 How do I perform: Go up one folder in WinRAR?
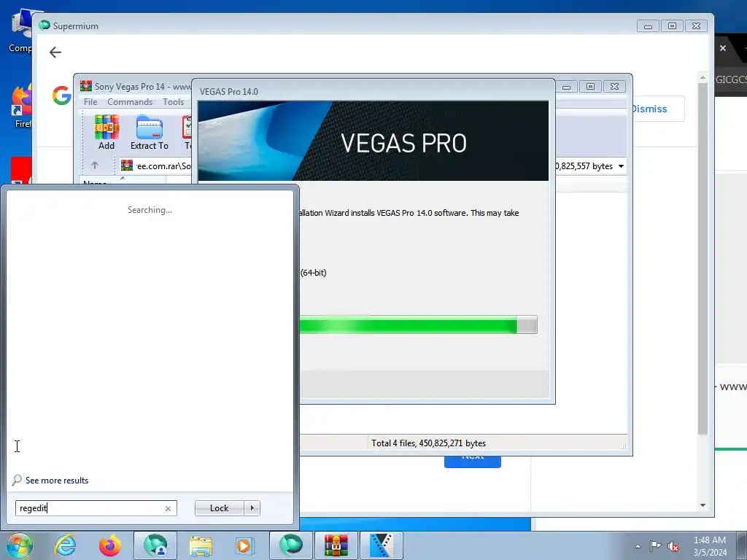pos(95,166)
